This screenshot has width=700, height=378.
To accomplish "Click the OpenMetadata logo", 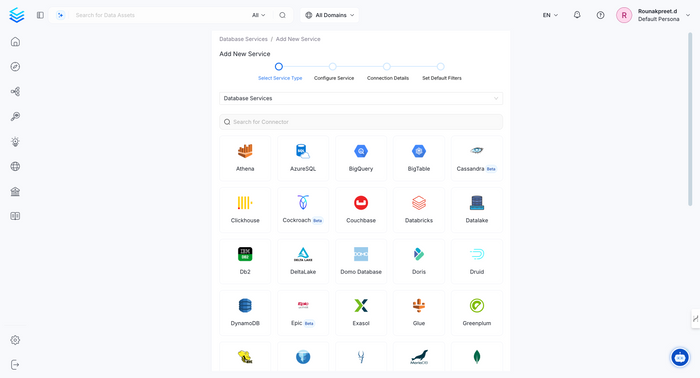I will tap(17, 15).
